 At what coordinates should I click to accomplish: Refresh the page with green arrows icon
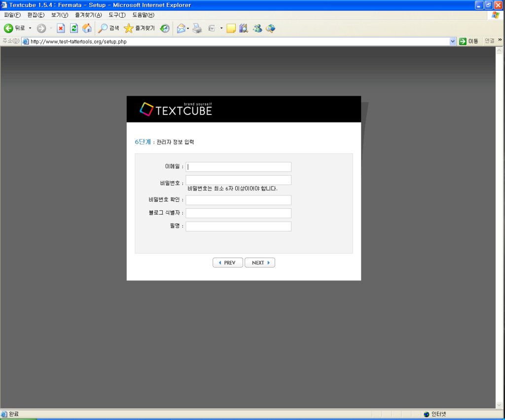tap(74, 28)
